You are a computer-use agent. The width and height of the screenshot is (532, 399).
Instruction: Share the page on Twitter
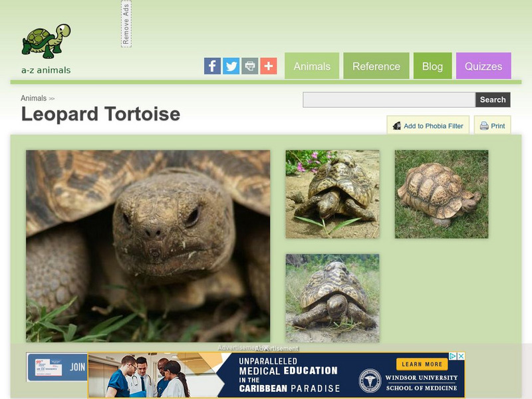pos(230,65)
